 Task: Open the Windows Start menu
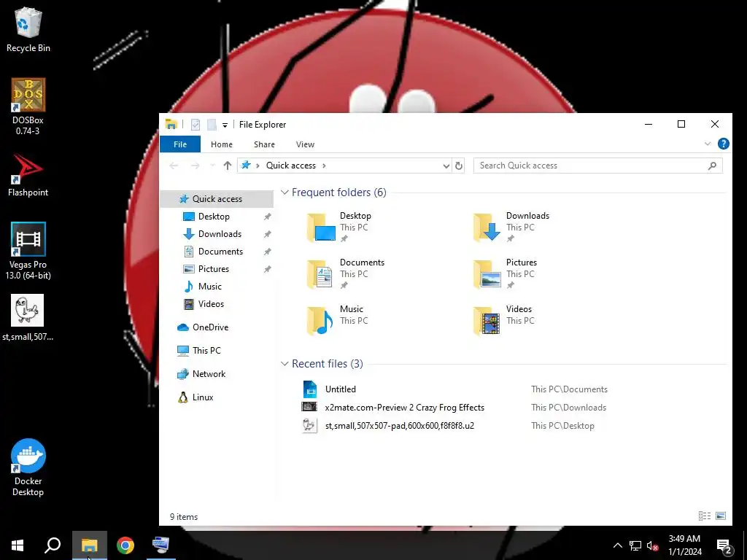18,545
